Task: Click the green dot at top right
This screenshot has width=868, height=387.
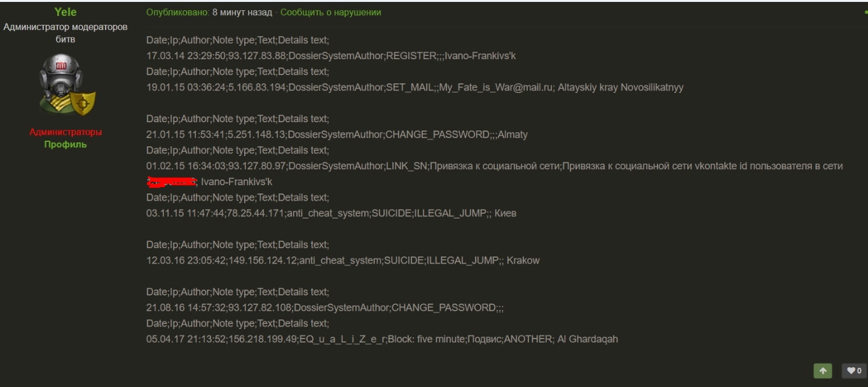Action: 865,12
